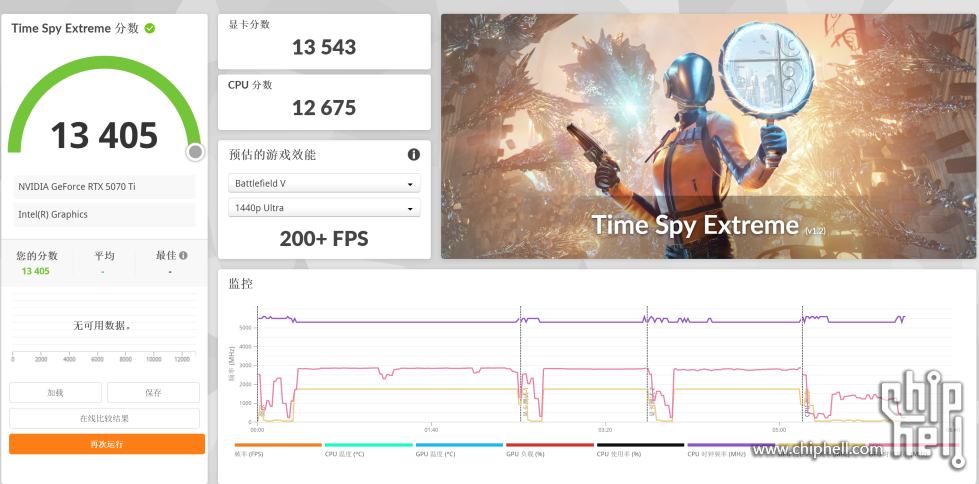The width and height of the screenshot is (979, 484).
Task: Click the 保存 button
Action: coord(153,393)
